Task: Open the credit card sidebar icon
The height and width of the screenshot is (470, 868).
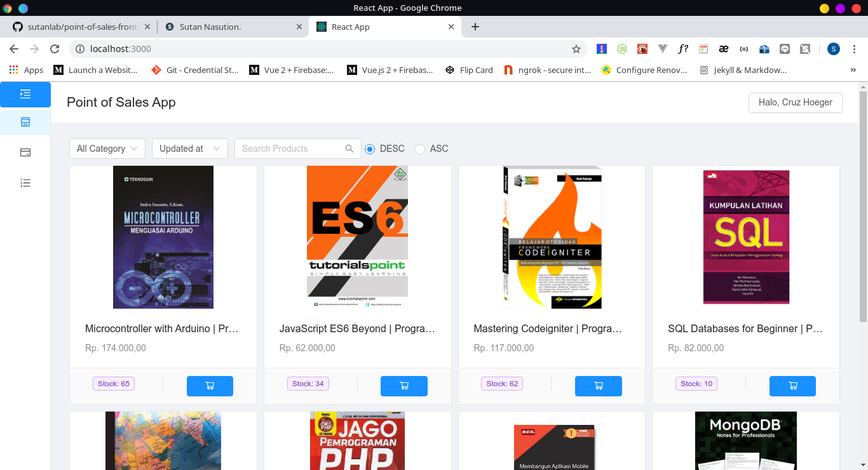Action: coord(25,152)
